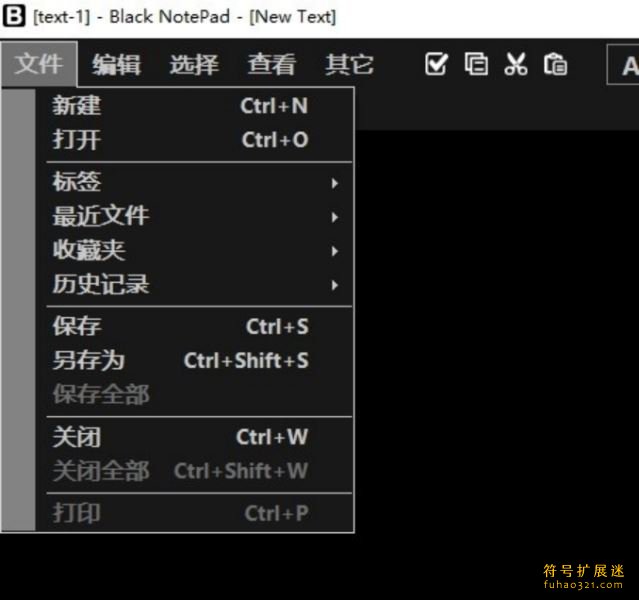Open the 编辑 menu
The image size is (639, 600).
point(117,64)
